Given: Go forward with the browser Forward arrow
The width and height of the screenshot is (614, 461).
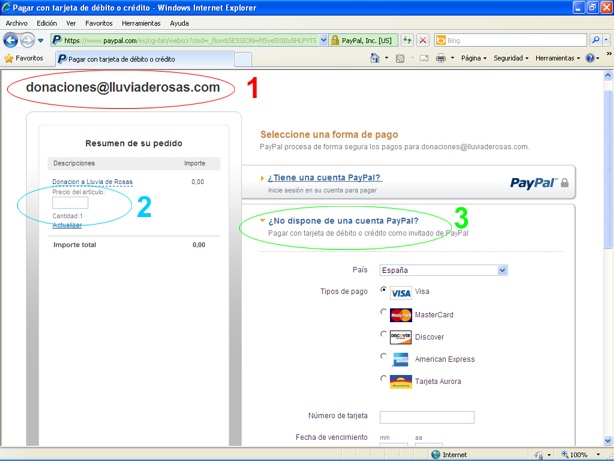Looking at the screenshot, I should coord(27,40).
